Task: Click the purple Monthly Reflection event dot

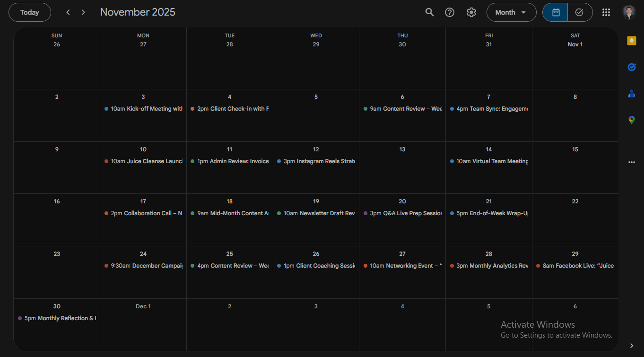Action: (20, 318)
